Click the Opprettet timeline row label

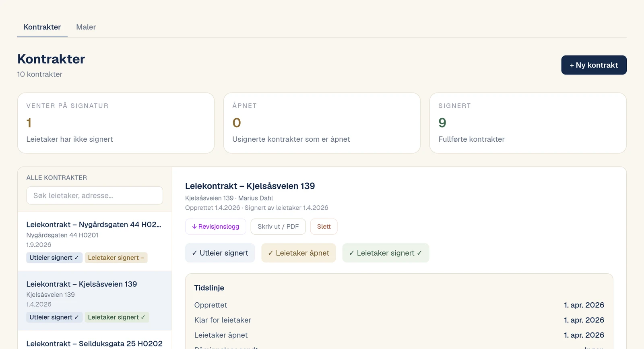[211, 305]
